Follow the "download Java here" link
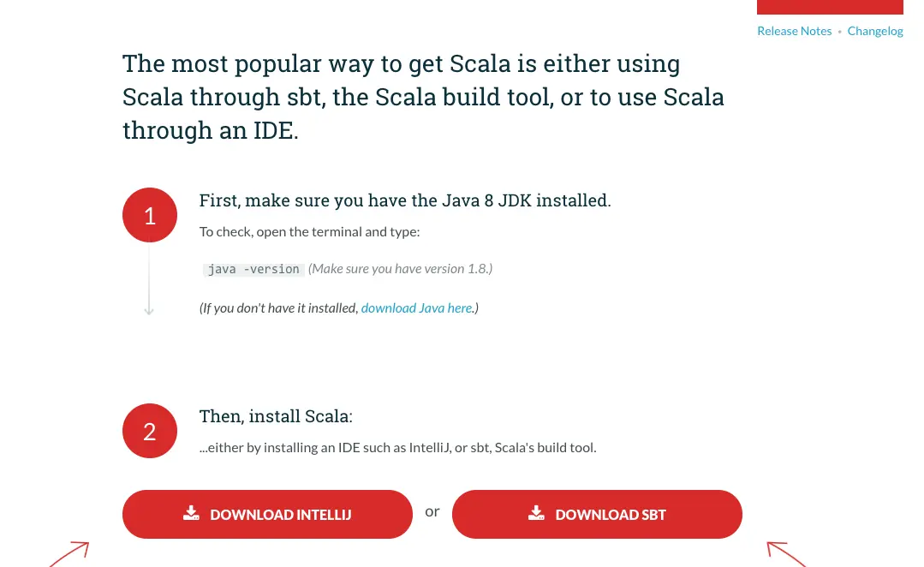Screen dimensions: 924x567 417,307
